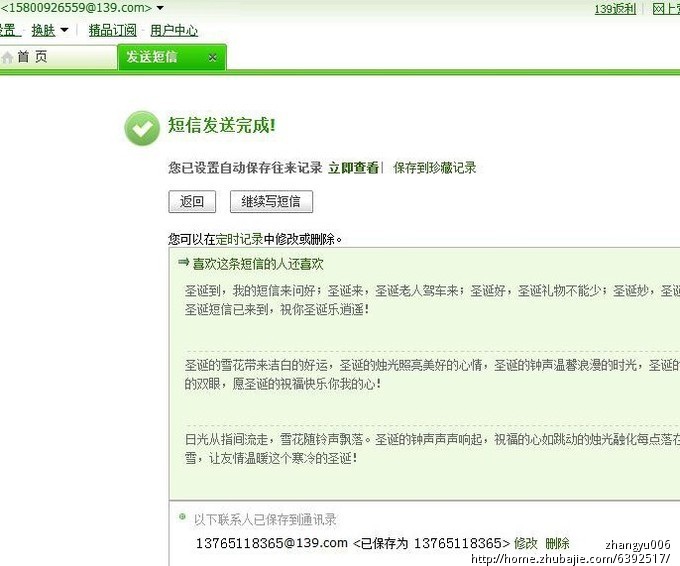Click 保存到珍藏记录 link
This screenshot has width=680, height=566.
(x=435, y=167)
